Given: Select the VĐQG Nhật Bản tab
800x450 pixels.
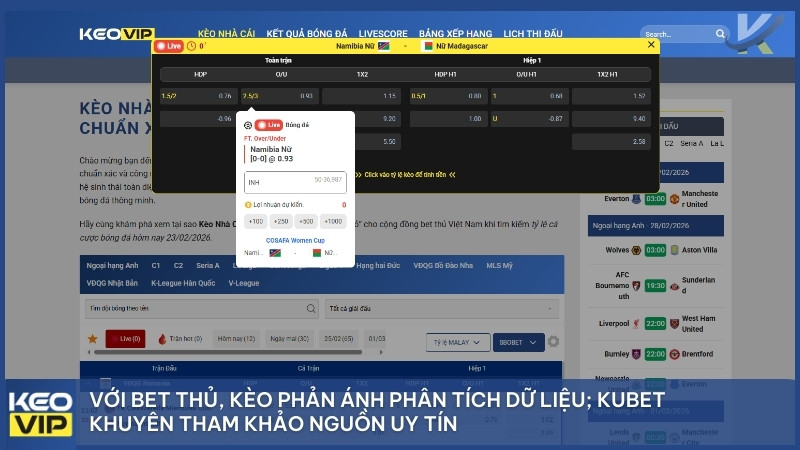Looking at the screenshot, I should coord(112,283).
